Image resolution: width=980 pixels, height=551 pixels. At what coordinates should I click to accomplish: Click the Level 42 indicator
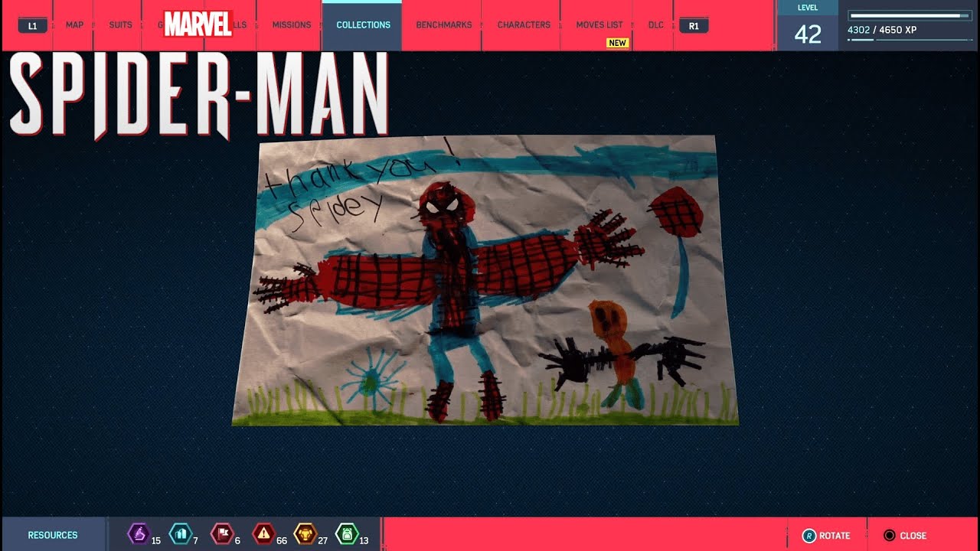(x=808, y=26)
